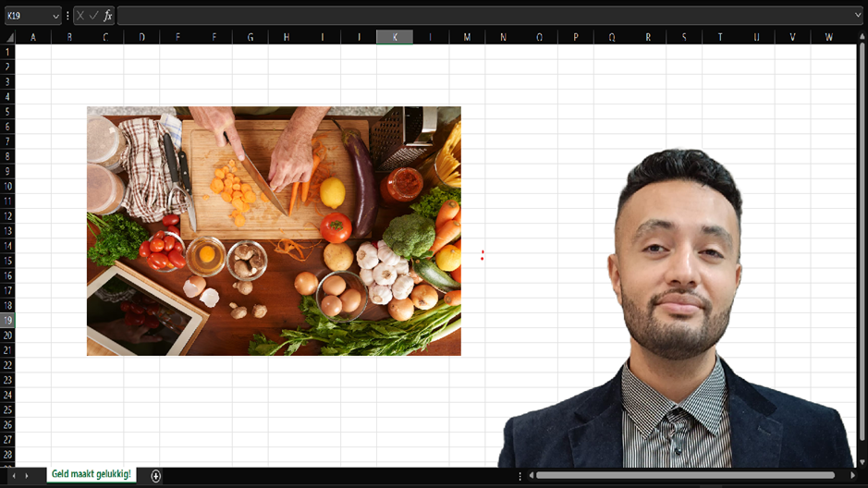Click the Enter checkmark icon in formula bar

(x=93, y=16)
